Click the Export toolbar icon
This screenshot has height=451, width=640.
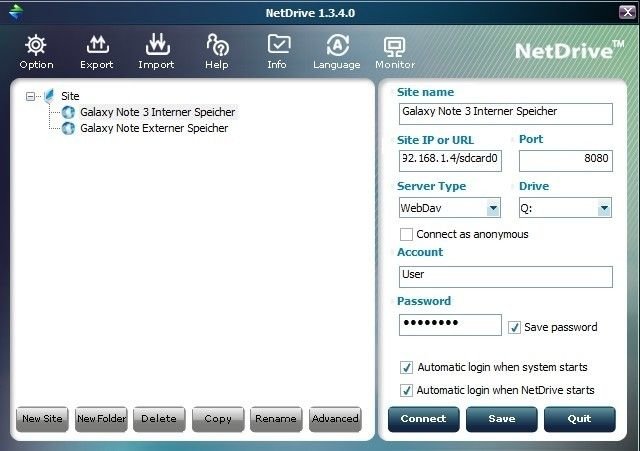tap(97, 45)
